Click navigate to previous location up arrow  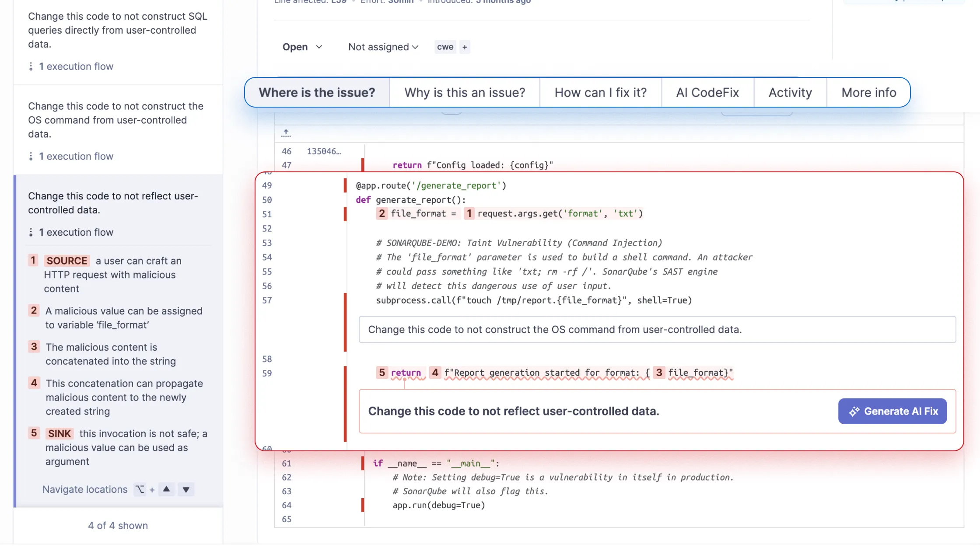[x=166, y=489]
